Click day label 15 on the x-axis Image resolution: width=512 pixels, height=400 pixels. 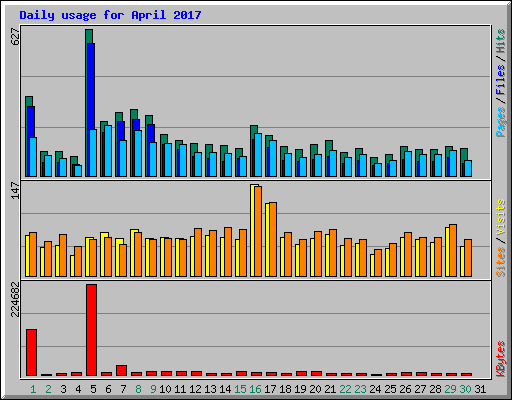(240, 389)
